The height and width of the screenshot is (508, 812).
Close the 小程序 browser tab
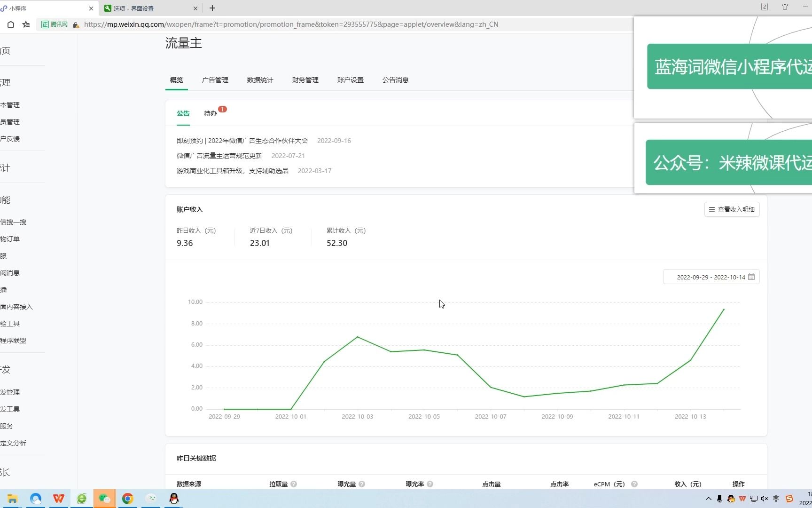91,8
